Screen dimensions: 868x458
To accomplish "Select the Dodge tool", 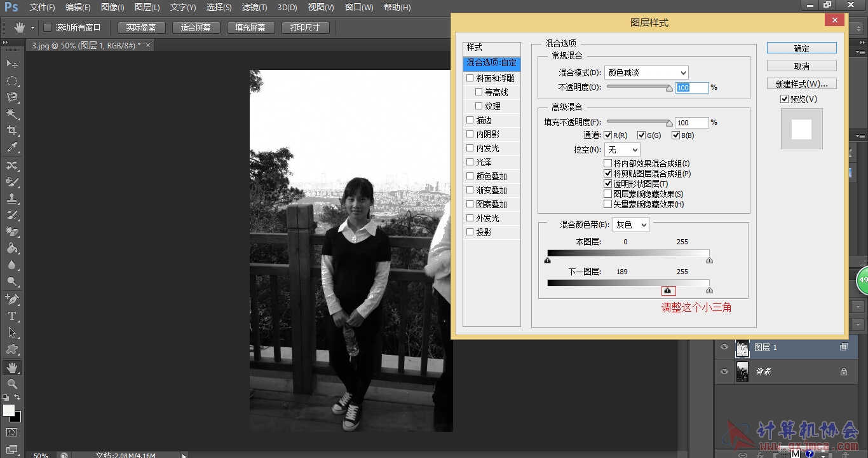I will pos(12,281).
